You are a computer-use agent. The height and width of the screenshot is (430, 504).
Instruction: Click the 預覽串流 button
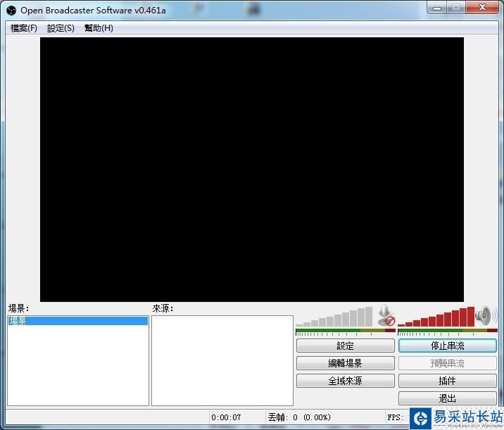pos(448,363)
